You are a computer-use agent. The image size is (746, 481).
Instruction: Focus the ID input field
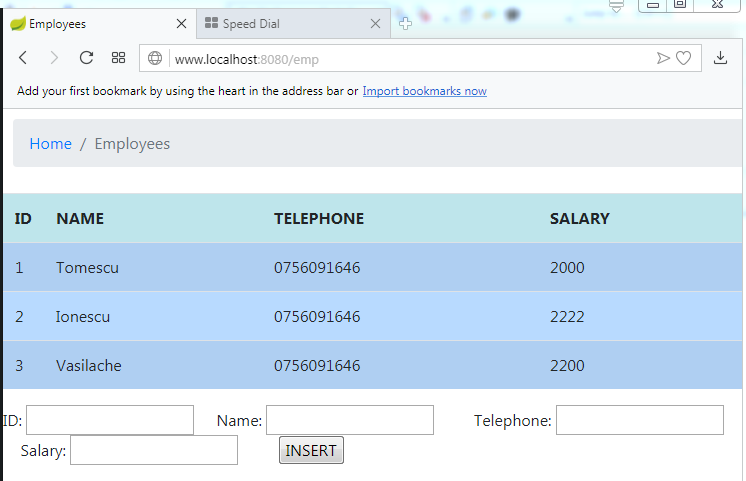click(x=109, y=420)
